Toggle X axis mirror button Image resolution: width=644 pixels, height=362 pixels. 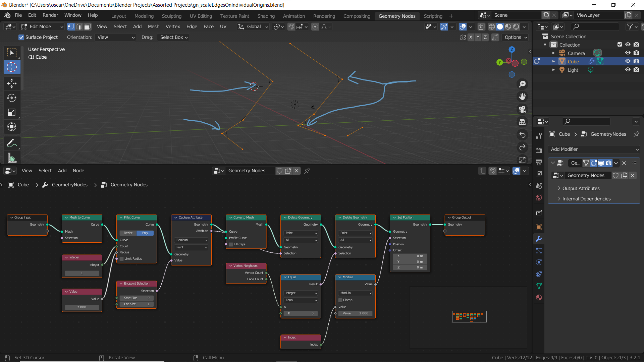tap(471, 37)
